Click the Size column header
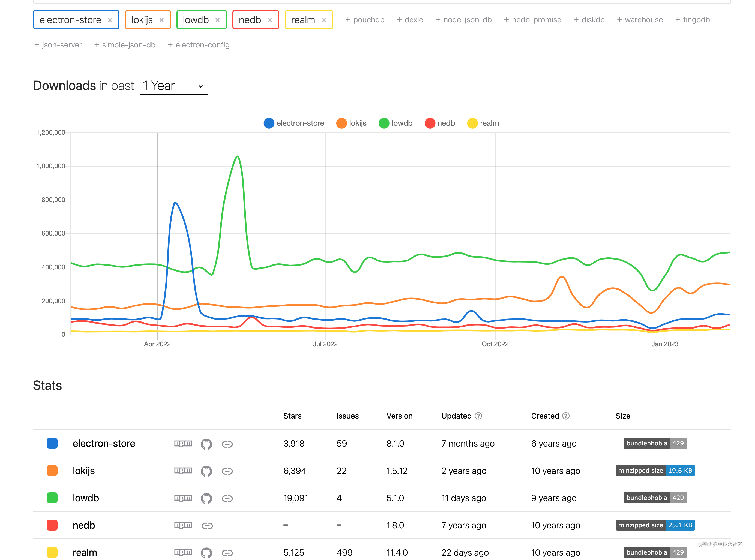 pos(623,416)
